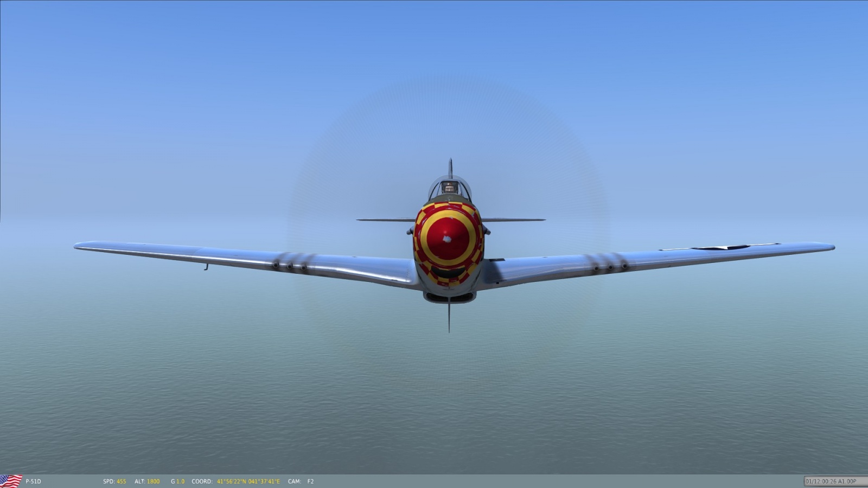Click the US flag icon in status bar
Viewport: 868px width, 488px height.
(x=11, y=481)
